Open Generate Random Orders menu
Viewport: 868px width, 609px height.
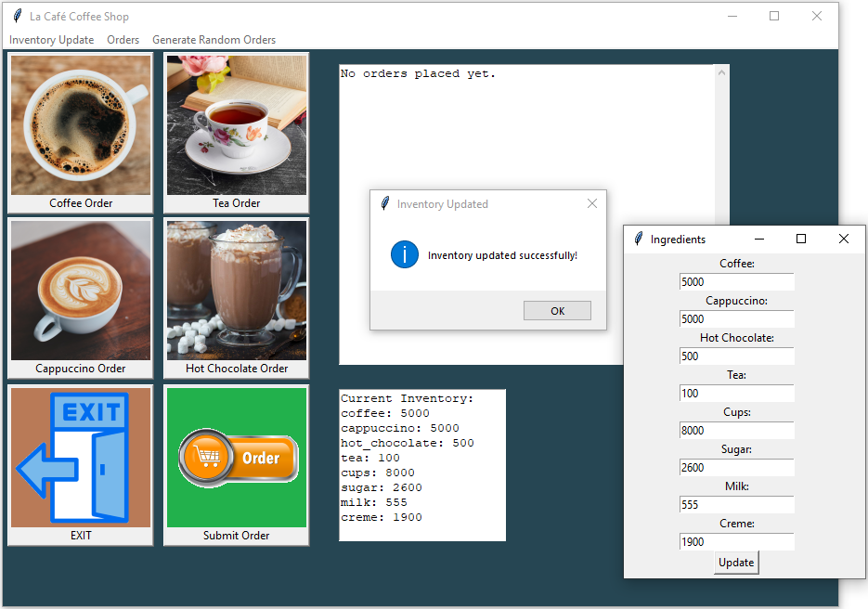[x=214, y=40]
